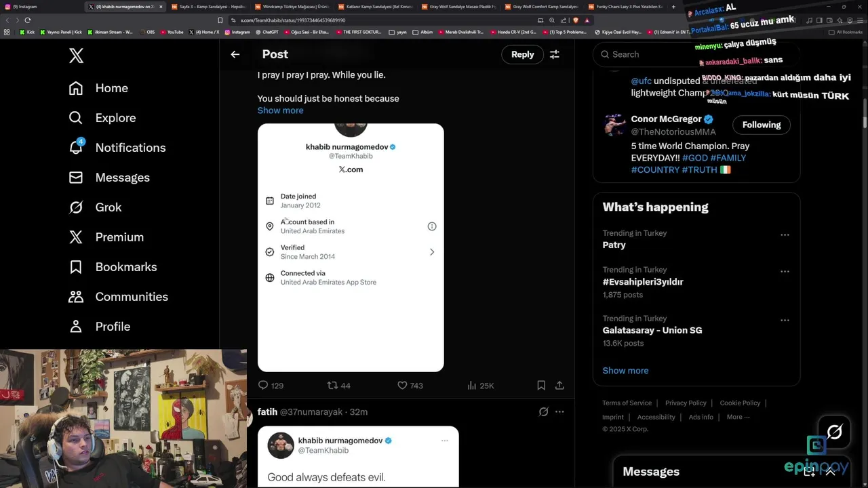868x488 pixels.
Task: Go back using the Post arrow
Action: tap(235, 54)
